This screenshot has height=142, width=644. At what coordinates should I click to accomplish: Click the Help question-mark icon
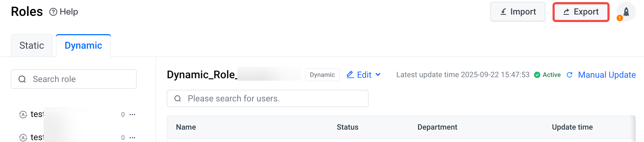point(53,12)
